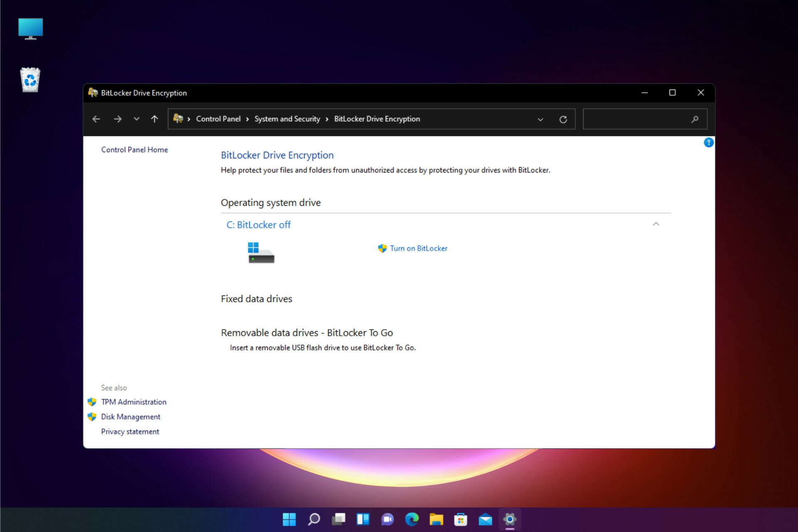Open Control Panel Home link
798x532 pixels.
coord(135,150)
